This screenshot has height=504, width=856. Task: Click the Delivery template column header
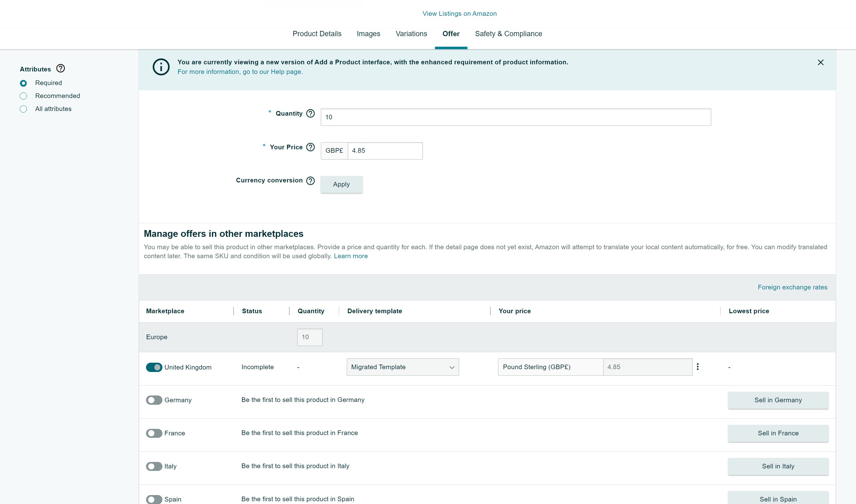pyautogui.click(x=375, y=311)
